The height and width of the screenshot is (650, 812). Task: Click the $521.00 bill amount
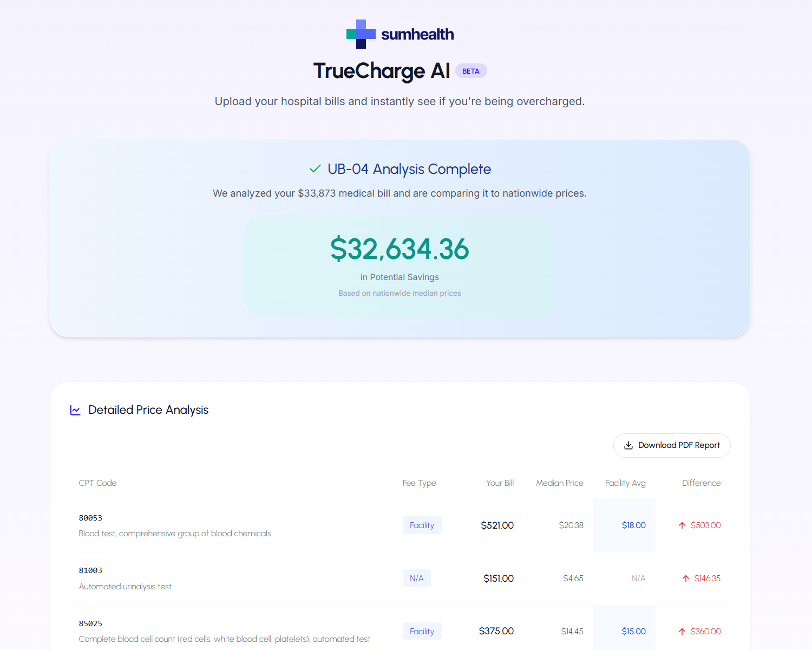(497, 525)
